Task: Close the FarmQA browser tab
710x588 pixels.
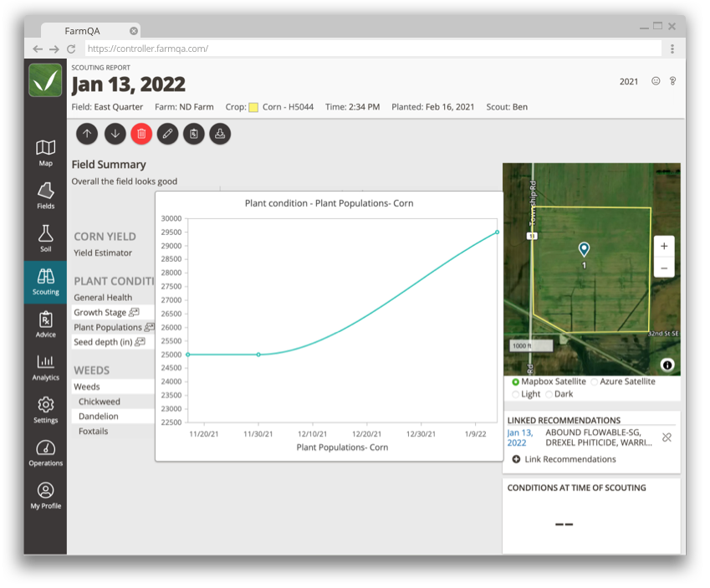Action: (134, 31)
